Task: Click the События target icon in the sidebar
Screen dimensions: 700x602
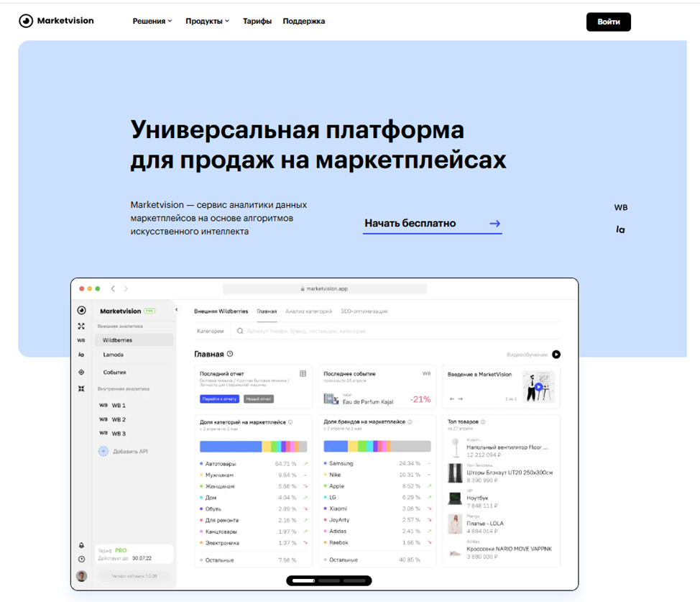Action: click(81, 371)
